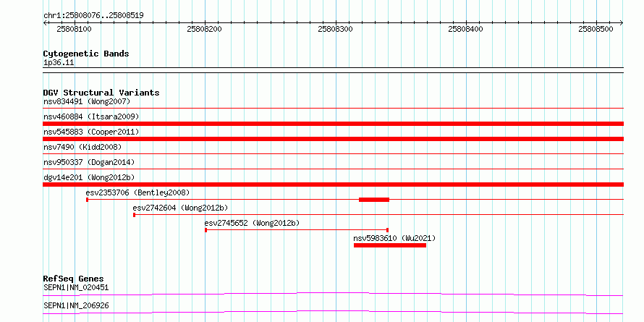This screenshot has width=644, height=322.
Task: Open variant nsv950337 (Dogan2014)
Action: pyautogui.click(x=89, y=162)
